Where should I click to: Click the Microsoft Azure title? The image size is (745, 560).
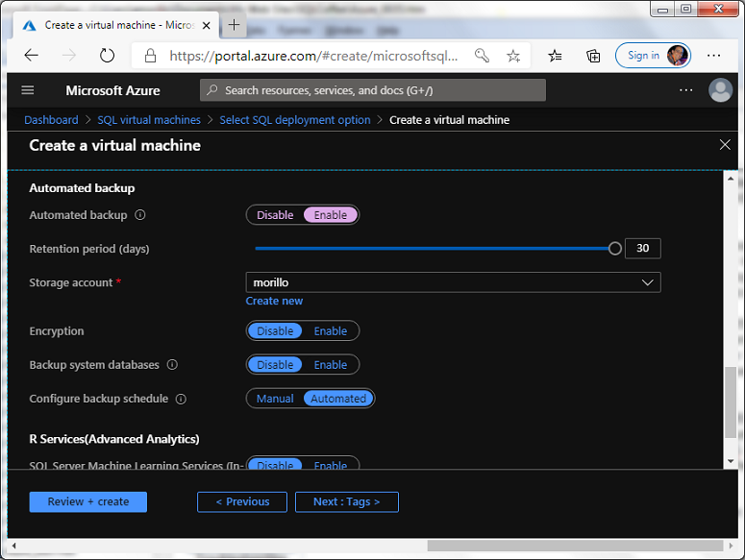(112, 90)
